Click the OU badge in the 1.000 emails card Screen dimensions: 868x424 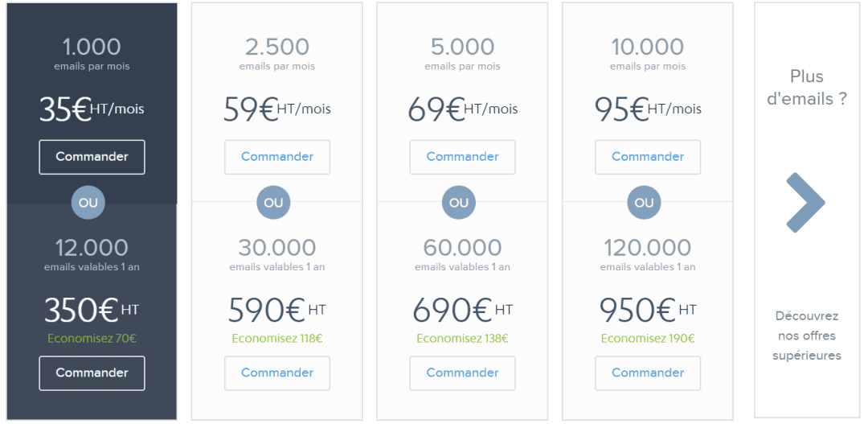pos(88,203)
